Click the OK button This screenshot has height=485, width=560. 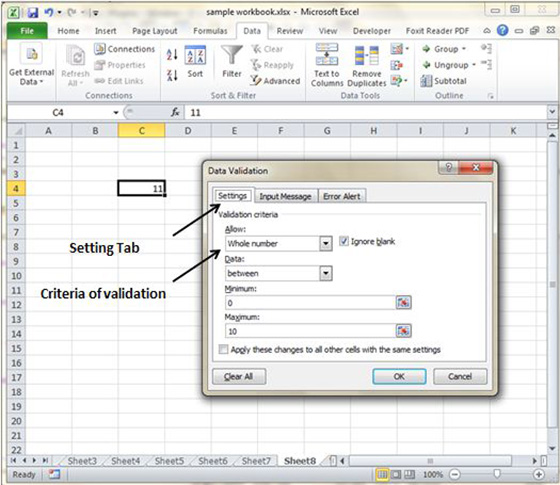tap(399, 376)
